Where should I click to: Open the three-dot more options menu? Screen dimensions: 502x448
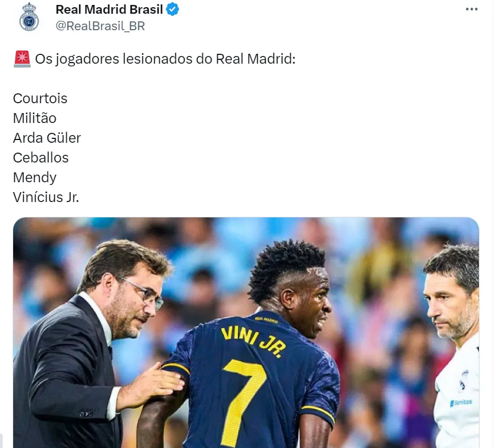click(472, 9)
